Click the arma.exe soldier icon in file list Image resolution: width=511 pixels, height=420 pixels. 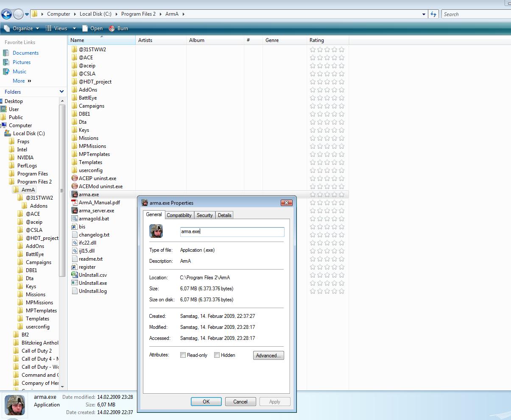click(x=75, y=195)
